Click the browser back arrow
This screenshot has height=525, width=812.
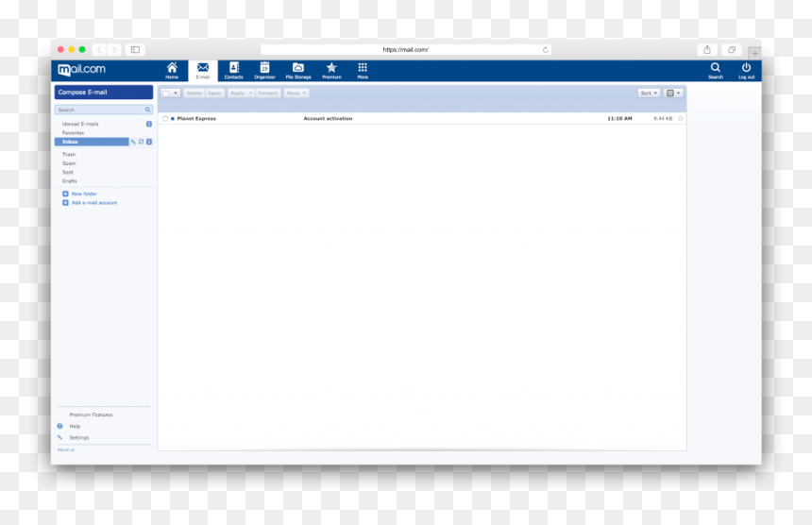(99, 50)
